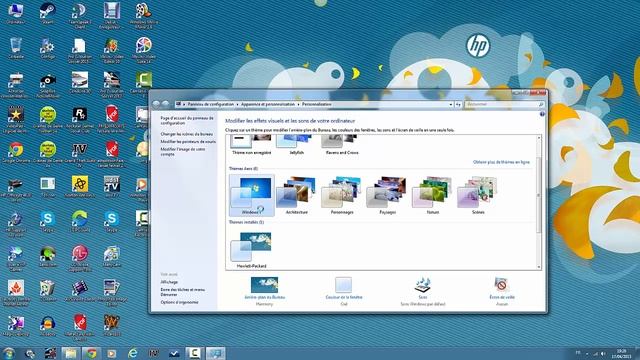This screenshot has height=360, width=640.
Task: Expand the address bar history dropdown
Action: click(451, 104)
